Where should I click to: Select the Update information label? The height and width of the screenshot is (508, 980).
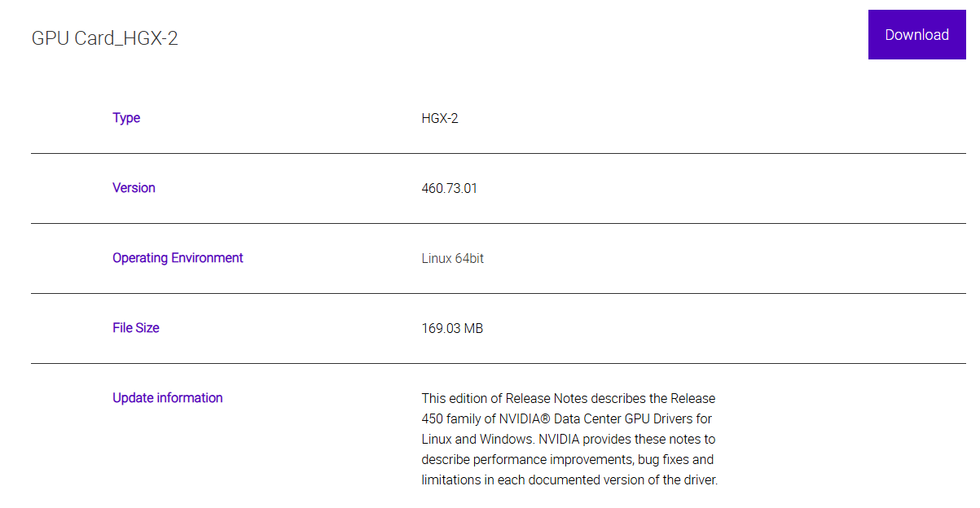167,398
